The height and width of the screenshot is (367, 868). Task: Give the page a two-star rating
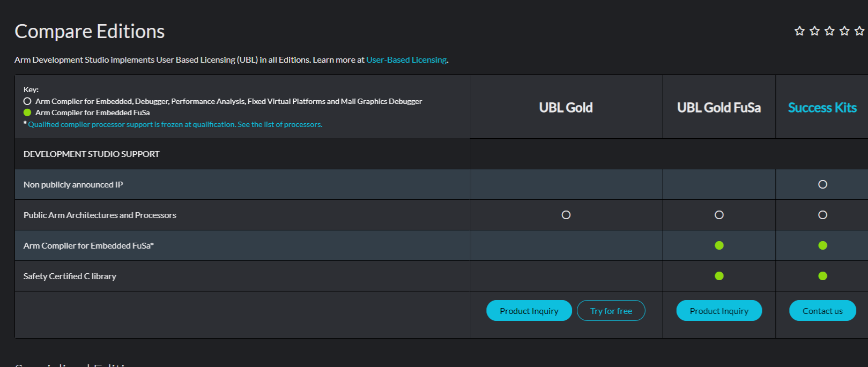coord(814,31)
